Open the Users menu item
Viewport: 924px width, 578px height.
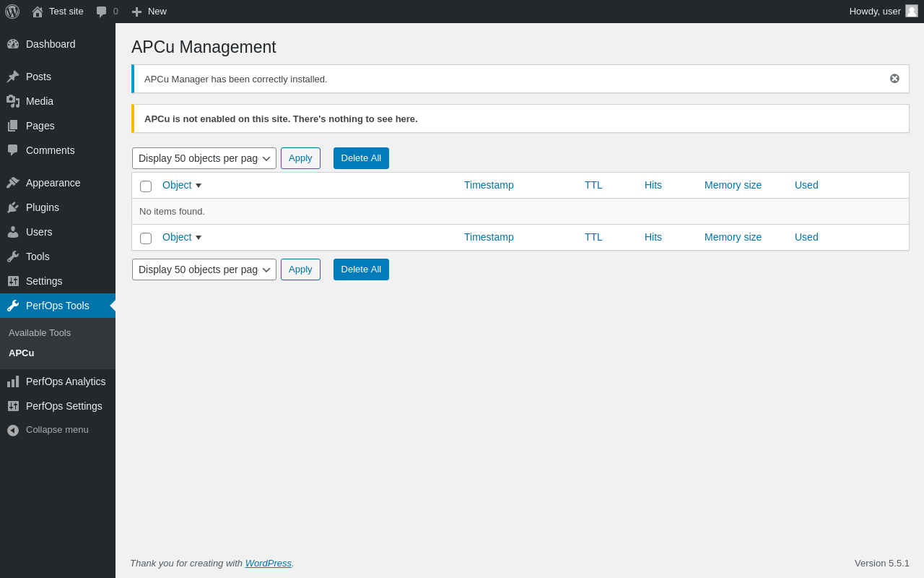click(x=58, y=232)
